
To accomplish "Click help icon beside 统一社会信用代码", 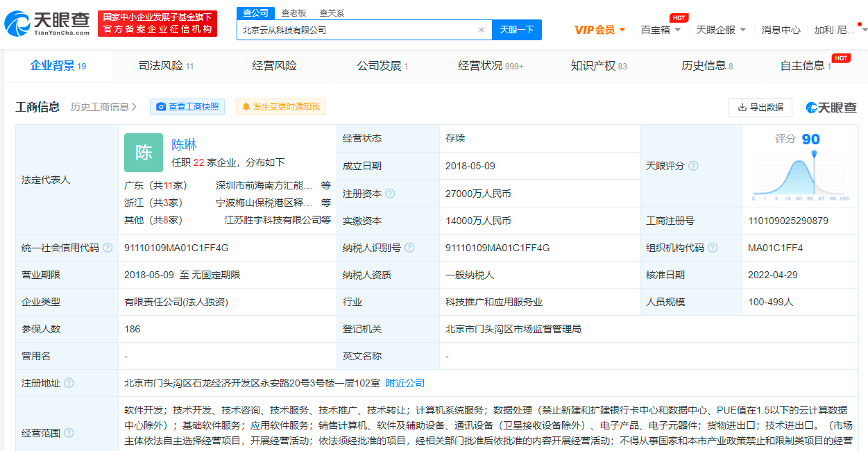I will point(108,248).
